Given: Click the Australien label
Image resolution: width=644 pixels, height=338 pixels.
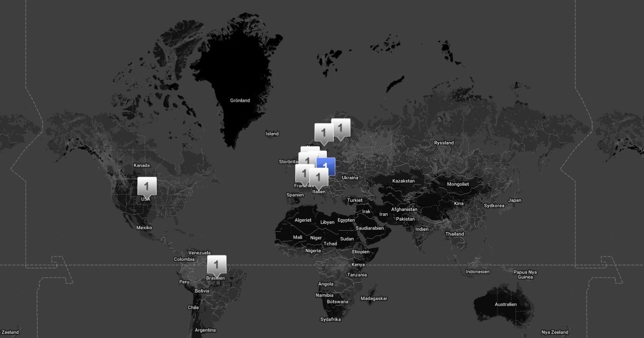Looking at the screenshot, I should click(506, 304).
